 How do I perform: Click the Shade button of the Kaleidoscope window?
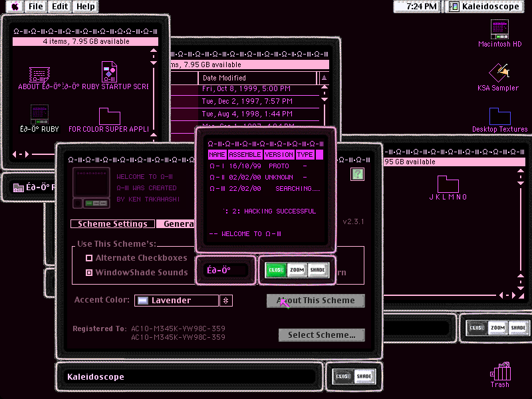364,376
